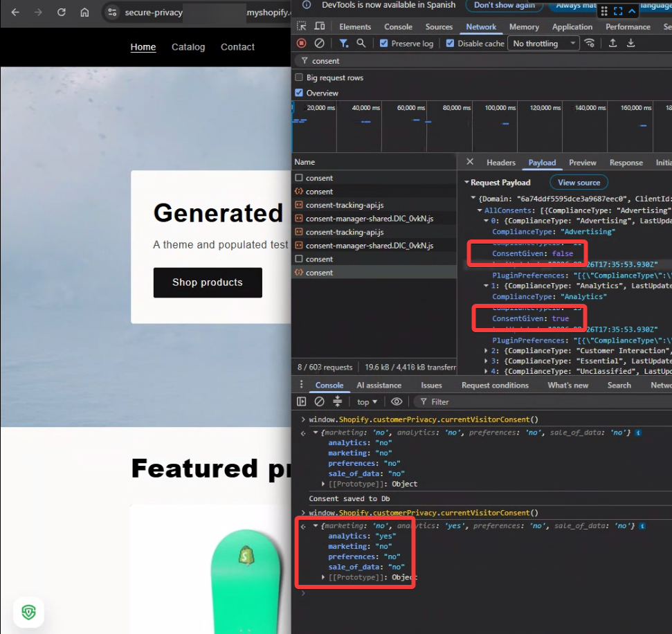Click the Home link in store navigation
Image resolution: width=672 pixels, height=634 pixels.
point(143,47)
